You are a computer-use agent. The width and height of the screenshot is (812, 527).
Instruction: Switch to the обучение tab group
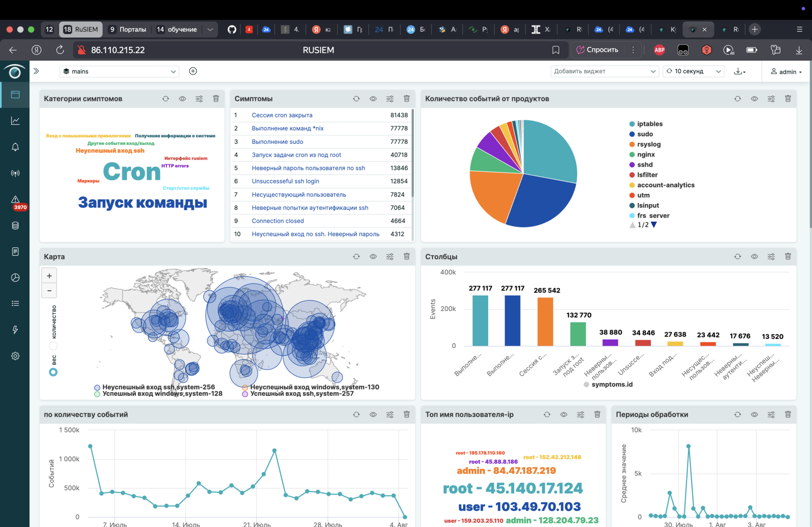(x=176, y=29)
